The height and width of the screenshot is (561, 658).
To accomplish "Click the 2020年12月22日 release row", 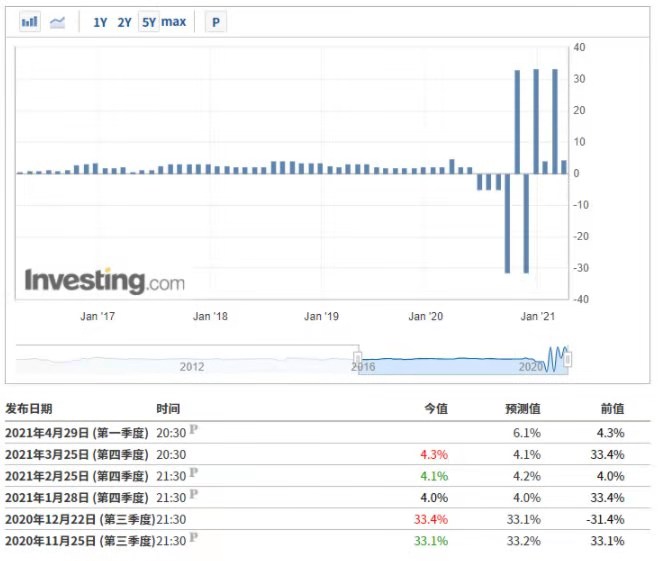I will pyautogui.click(x=327, y=519).
